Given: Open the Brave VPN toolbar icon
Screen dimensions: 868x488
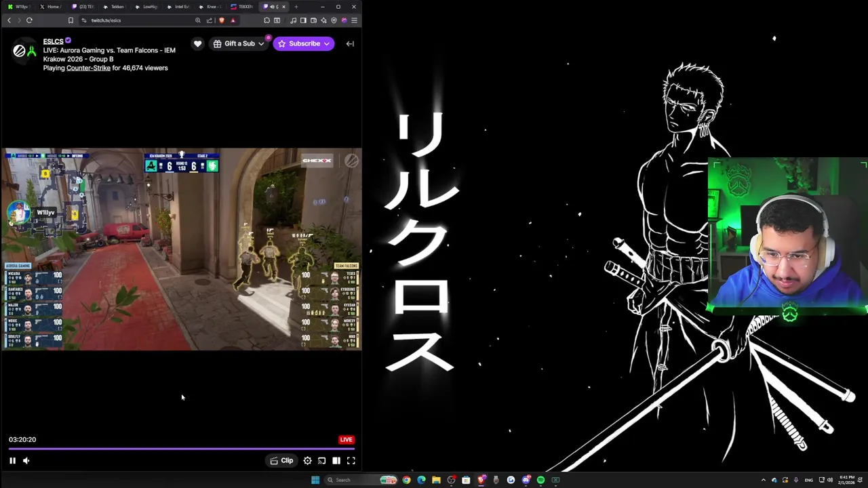Looking at the screenshot, I should coord(334,20).
